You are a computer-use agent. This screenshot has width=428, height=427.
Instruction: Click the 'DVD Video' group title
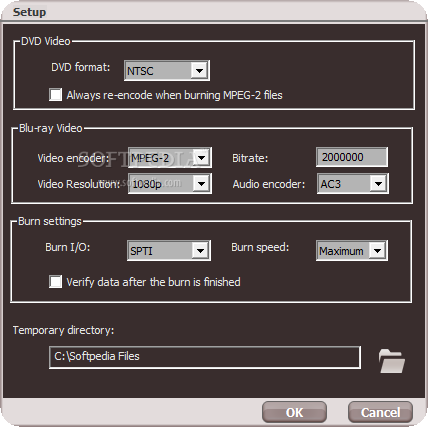click(45, 41)
